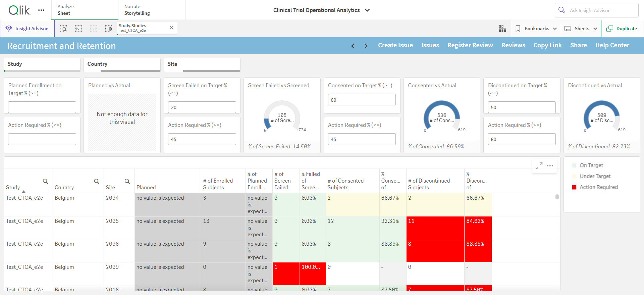Open the Qlik navigation ellipsis menu
This screenshot has height=295, width=644.
tap(41, 10)
